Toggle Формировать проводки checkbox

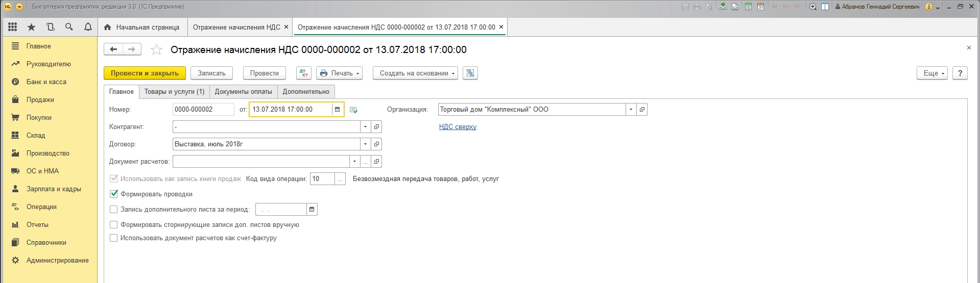114,194
